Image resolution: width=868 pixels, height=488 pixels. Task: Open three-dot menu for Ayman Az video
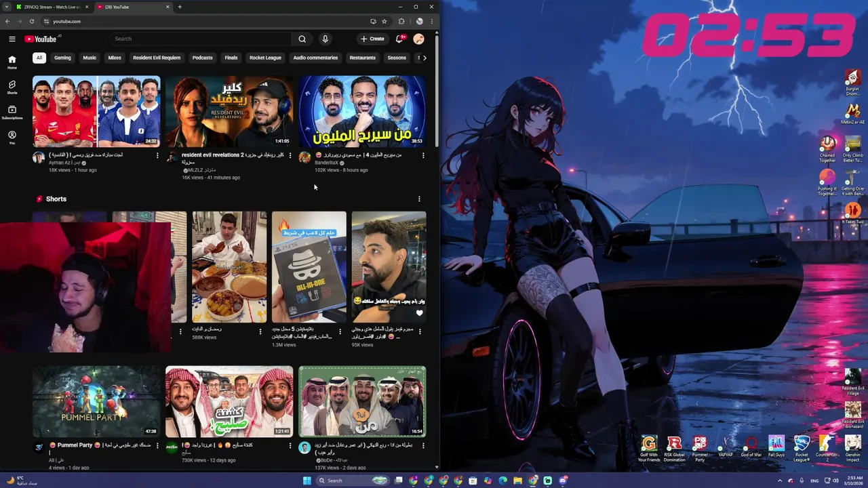pos(157,155)
